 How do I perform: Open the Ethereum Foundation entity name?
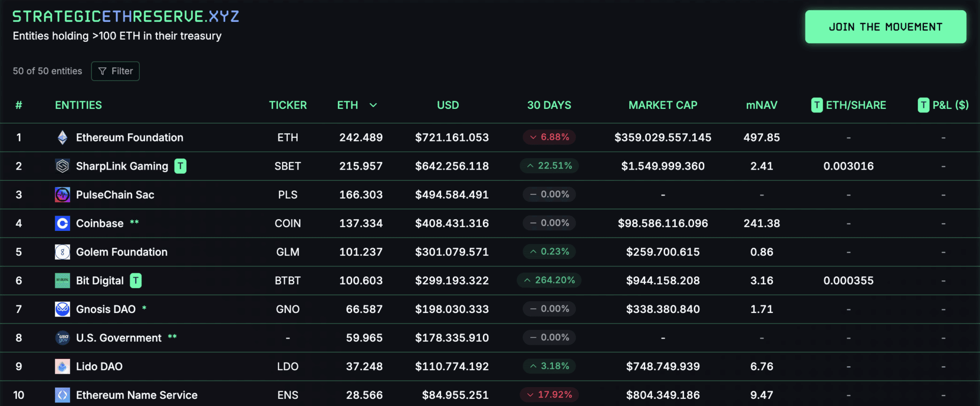pos(130,137)
